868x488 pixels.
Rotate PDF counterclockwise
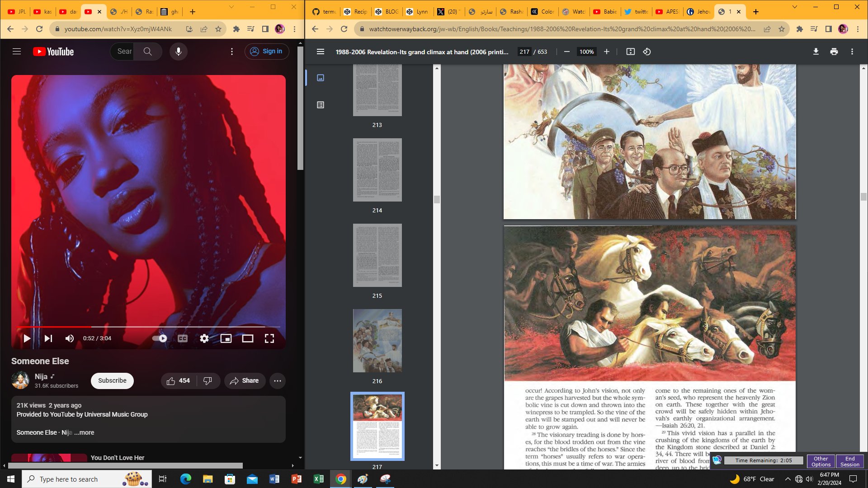[x=647, y=52]
